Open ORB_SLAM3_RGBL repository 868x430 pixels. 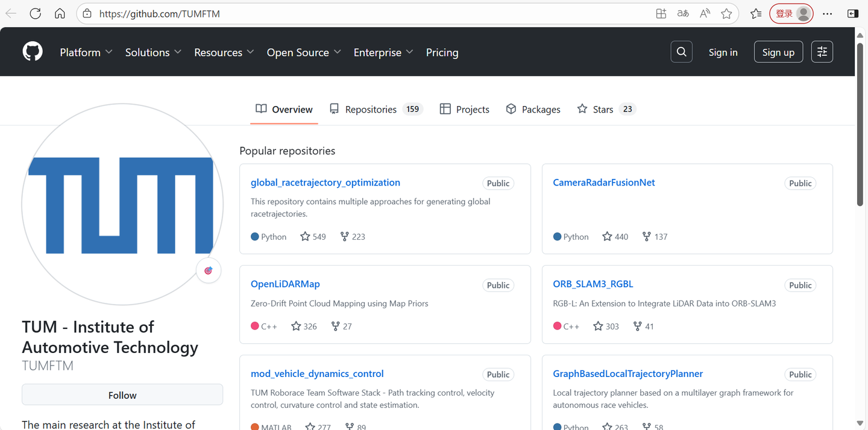pyautogui.click(x=593, y=284)
